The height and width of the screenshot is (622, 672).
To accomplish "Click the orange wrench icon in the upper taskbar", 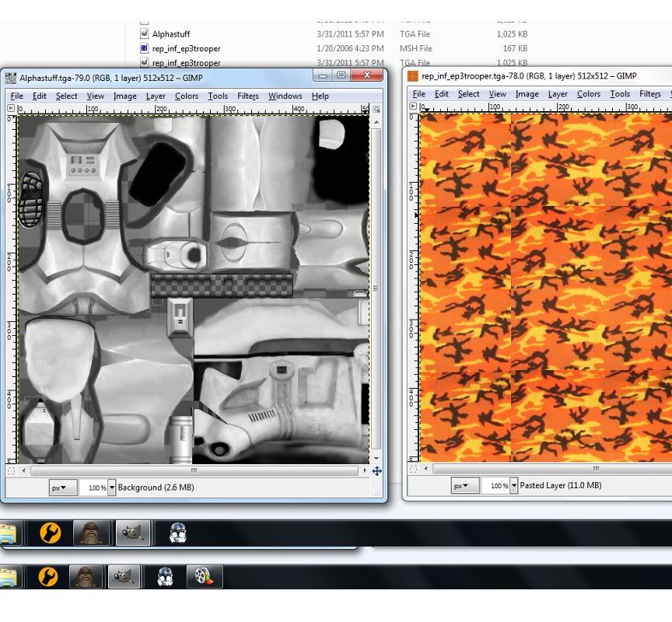I will [x=51, y=533].
